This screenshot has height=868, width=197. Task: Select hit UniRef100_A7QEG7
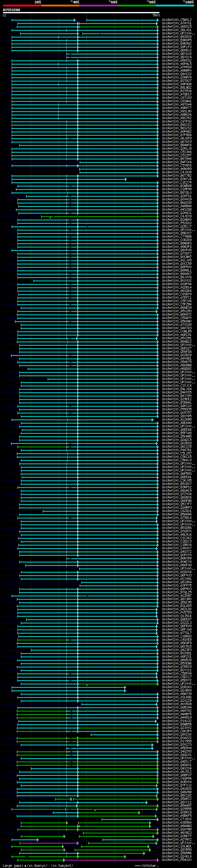[177, 94]
